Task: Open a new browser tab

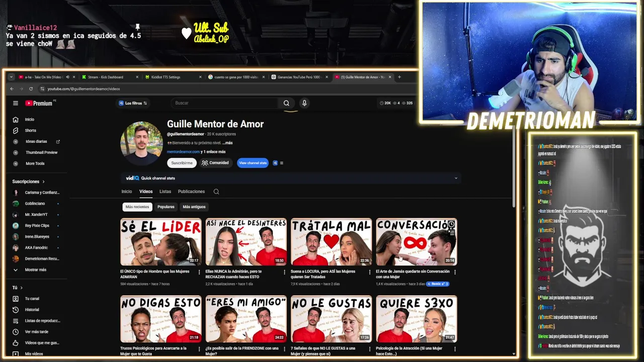Action: (399, 77)
